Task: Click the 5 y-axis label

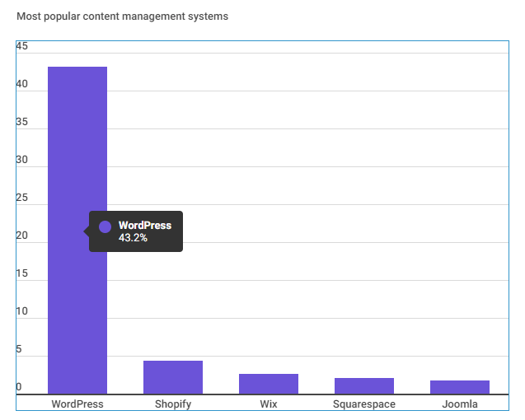Action: pyautogui.click(x=19, y=349)
